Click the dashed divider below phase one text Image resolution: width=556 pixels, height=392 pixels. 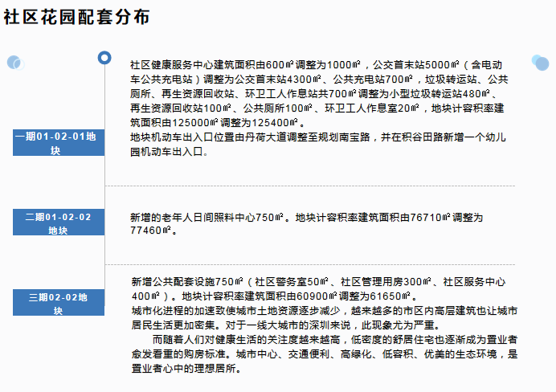click(x=321, y=186)
